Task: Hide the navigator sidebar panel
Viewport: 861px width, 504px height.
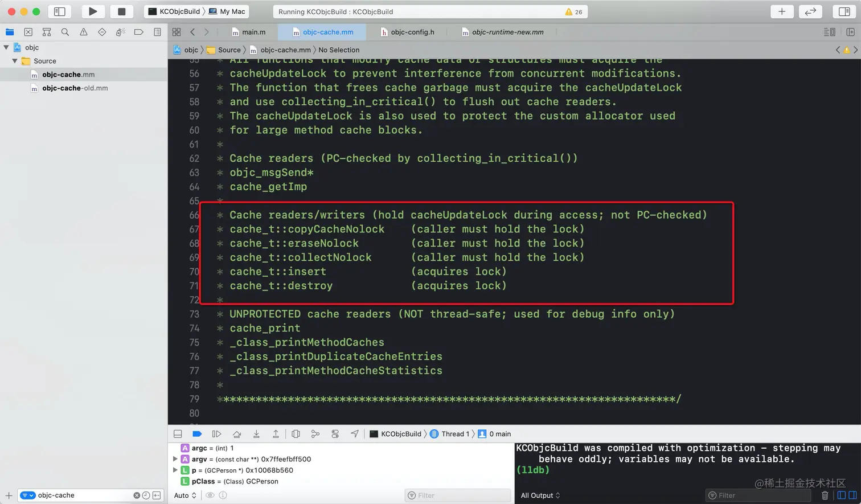Action: (59, 11)
